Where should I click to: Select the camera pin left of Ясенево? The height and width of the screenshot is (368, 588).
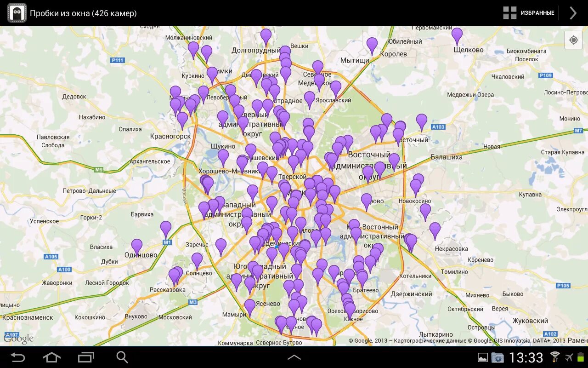tap(250, 307)
